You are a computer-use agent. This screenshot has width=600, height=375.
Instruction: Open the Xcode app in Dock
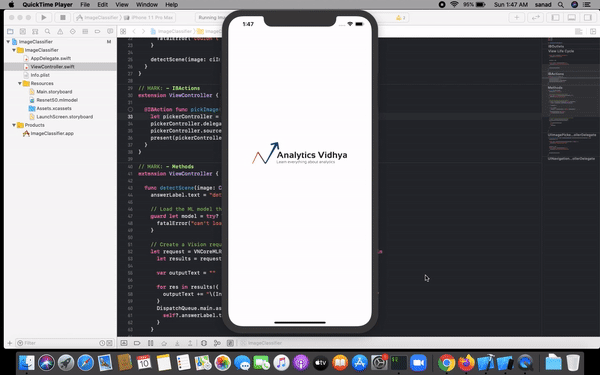[486, 363]
